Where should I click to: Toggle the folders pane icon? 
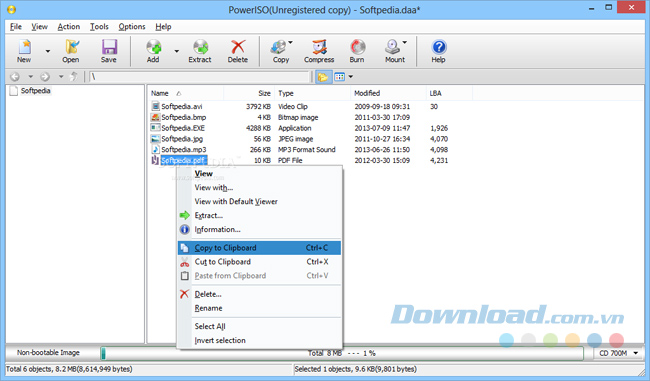point(323,77)
